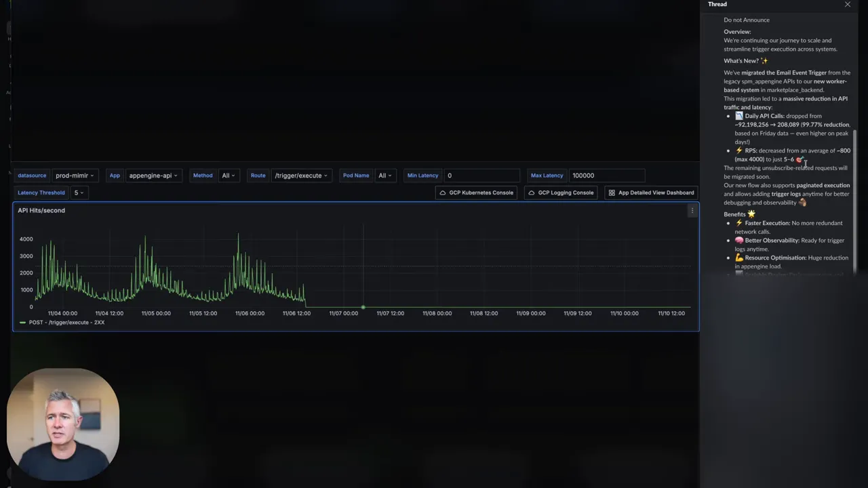Open the API Hits/second panel kebab menu
Image resolution: width=868 pixels, height=488 pixels.
tap(692, 211)
